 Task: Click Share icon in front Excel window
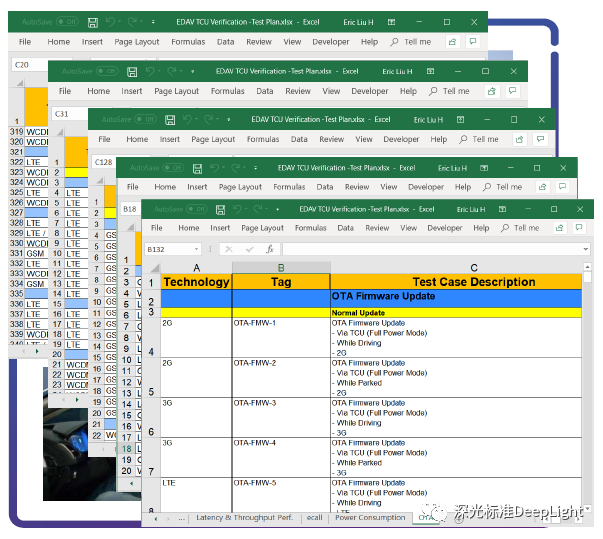click(560, 228)
